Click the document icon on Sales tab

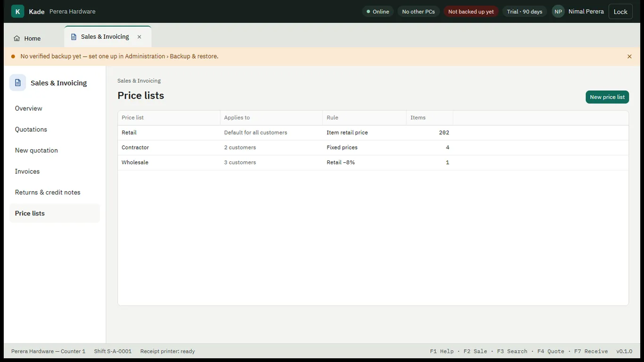(x=74, y=37)
